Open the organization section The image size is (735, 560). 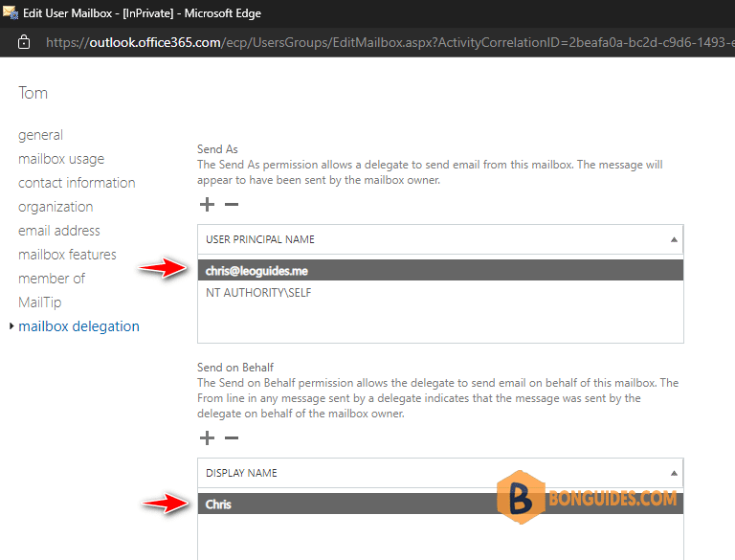tap(56, 207)
